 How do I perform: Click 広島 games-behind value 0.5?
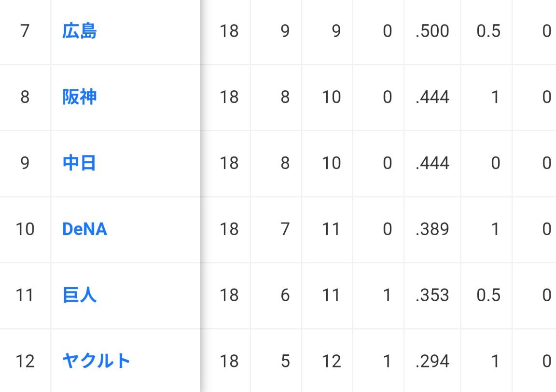pos(488,31)
